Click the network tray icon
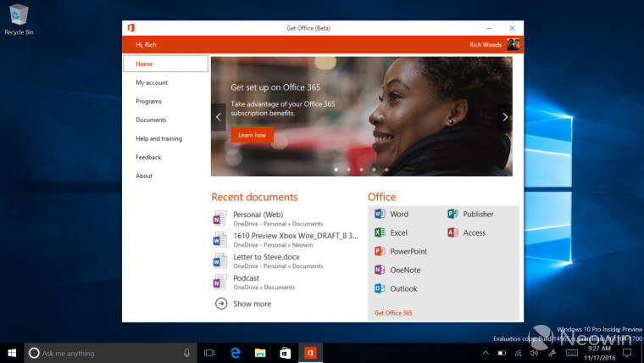644x363 pixels. (x=519, y=353)
